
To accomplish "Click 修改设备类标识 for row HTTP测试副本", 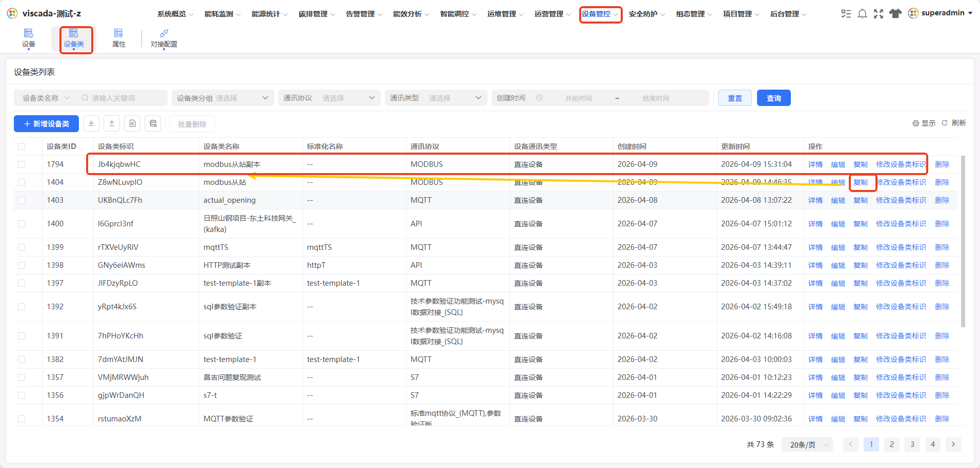I will pos(901,265).
